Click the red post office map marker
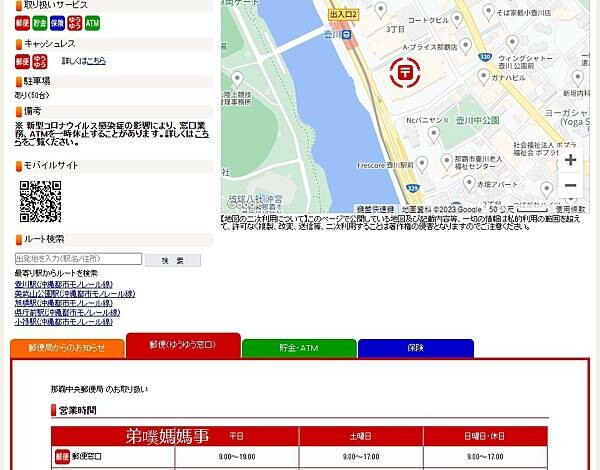Viewport: 600px width, 470px height. [x=405, y=71]
